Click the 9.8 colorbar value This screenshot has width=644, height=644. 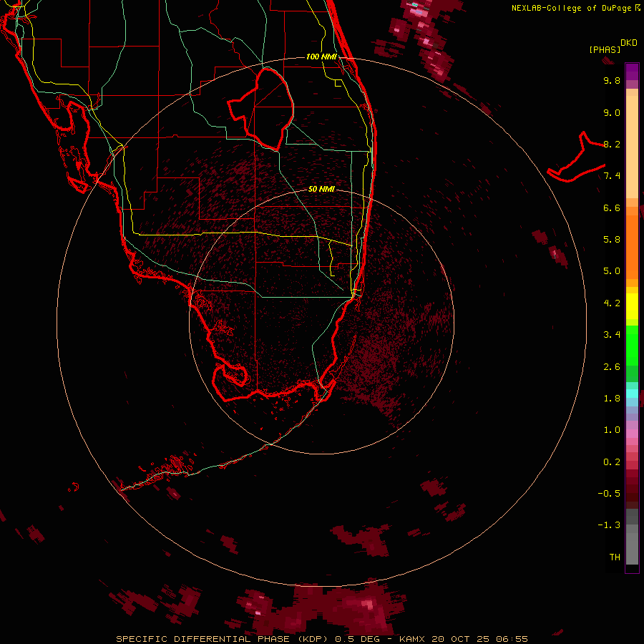(x=612, y=80)
